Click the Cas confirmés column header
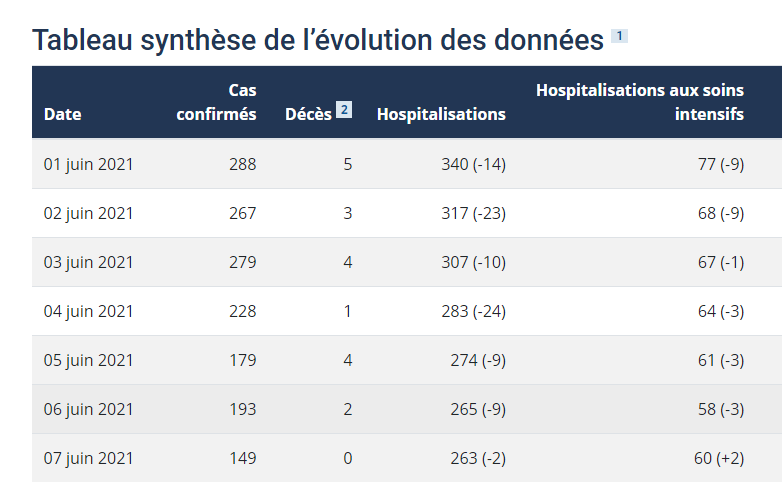Screen dimensions: 782x491 (216, 102)
